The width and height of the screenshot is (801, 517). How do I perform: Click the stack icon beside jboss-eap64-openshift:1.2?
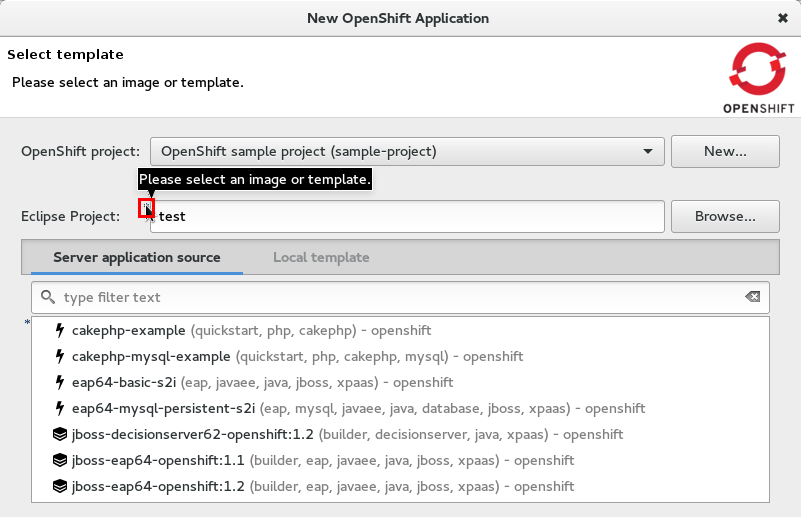59,486
